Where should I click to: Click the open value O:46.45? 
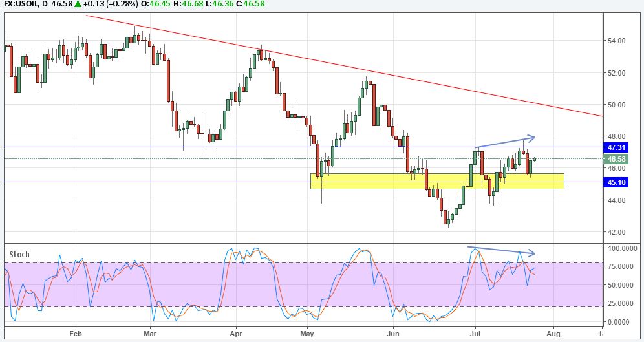click(155, 4)
